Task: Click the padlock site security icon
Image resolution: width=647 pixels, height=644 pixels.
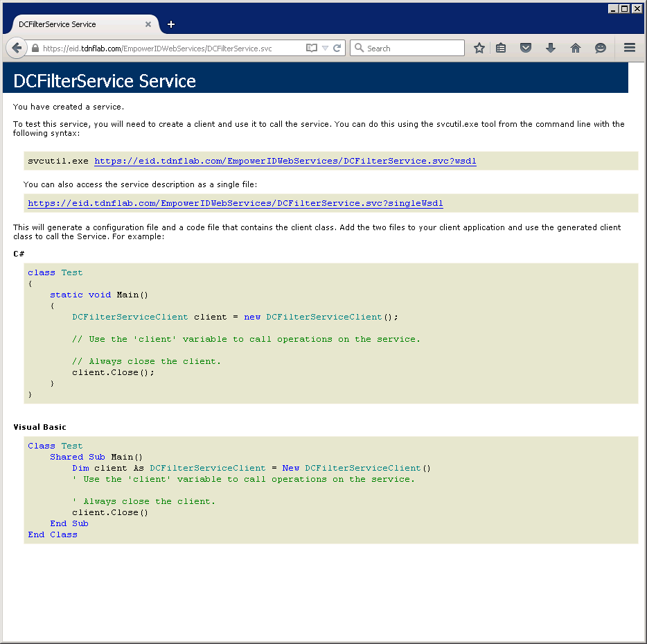Action: click(35, 49)
